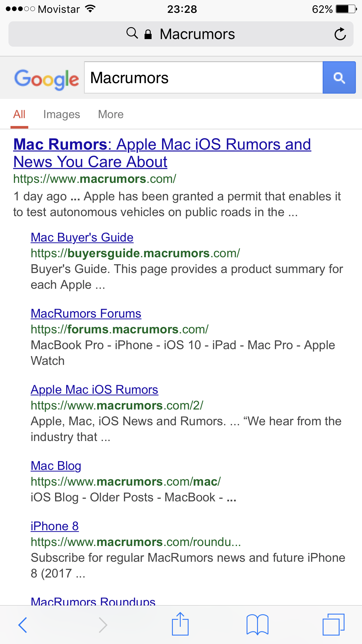Tap the Subscribe for regular MacRumors news snippet

click(188, 566)
